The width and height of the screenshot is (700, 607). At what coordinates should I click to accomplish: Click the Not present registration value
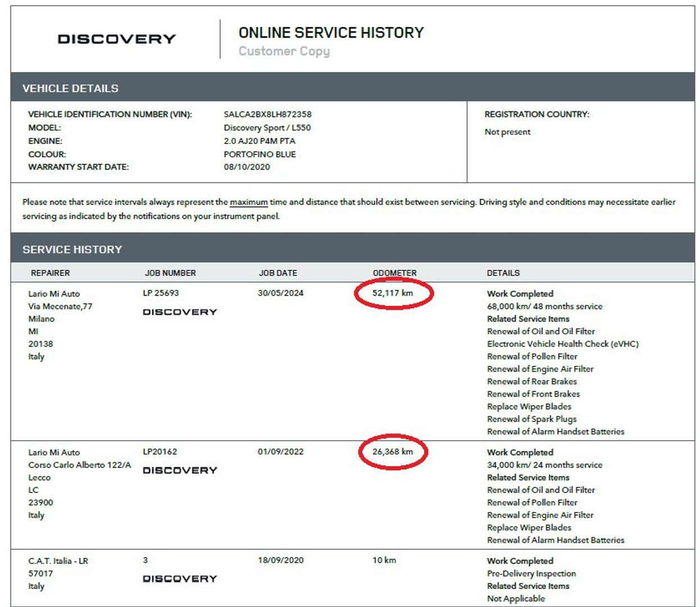pos(507,132)
